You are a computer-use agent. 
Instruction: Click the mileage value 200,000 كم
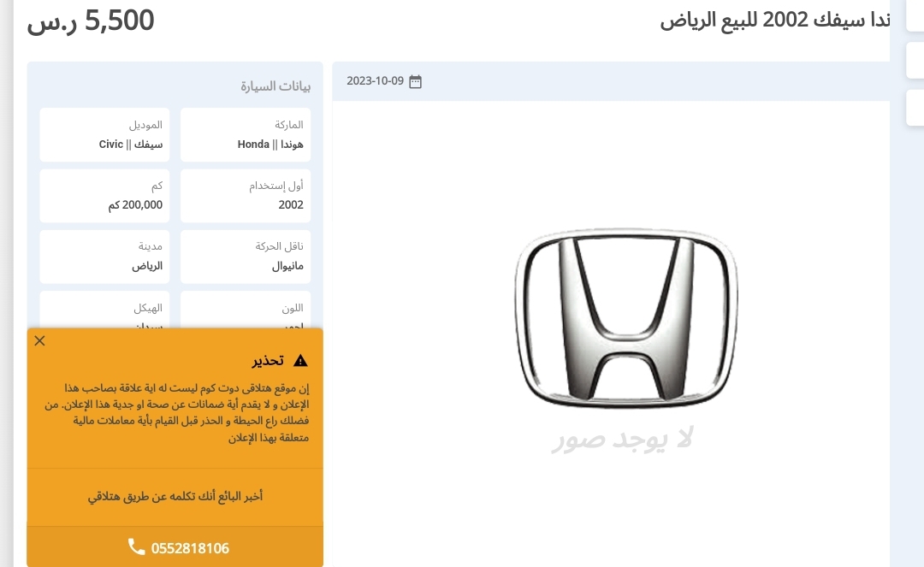(135, 205)
